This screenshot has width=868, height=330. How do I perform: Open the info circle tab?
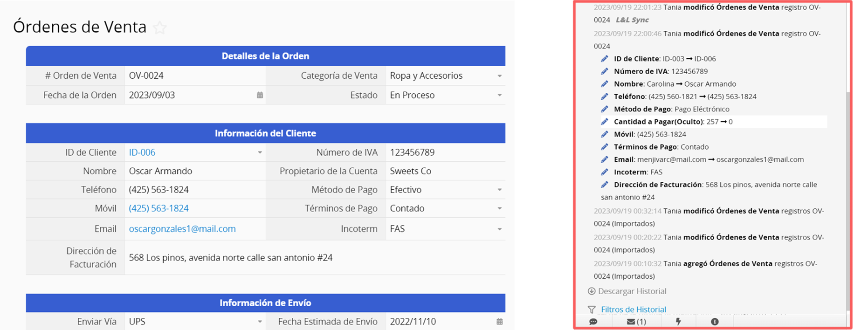(x=715, y=322)
